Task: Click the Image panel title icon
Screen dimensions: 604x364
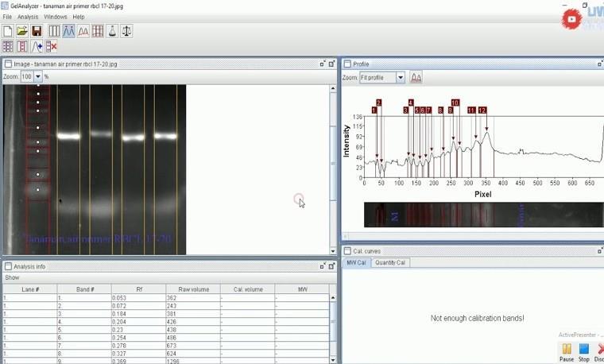Action: (8, 64)
